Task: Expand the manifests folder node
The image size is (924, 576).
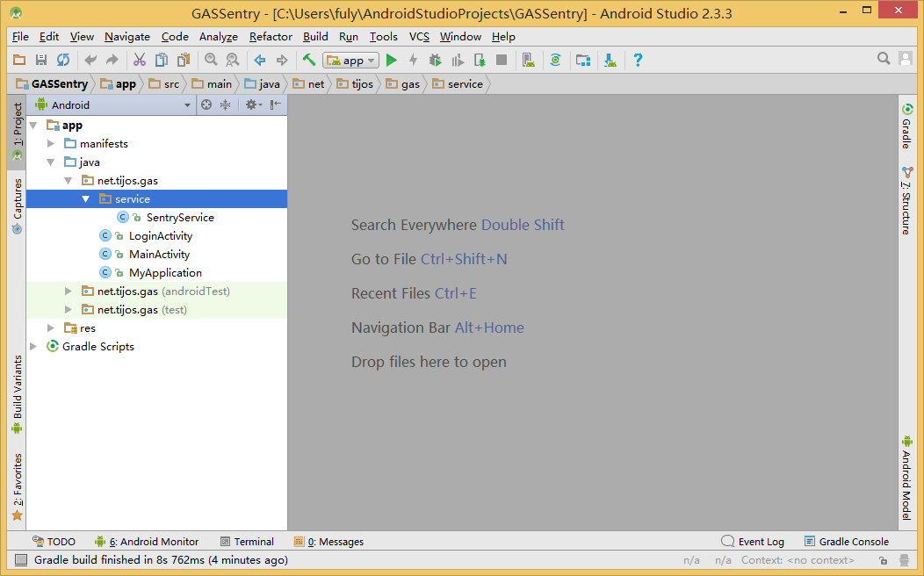Action: pos(51,143)
